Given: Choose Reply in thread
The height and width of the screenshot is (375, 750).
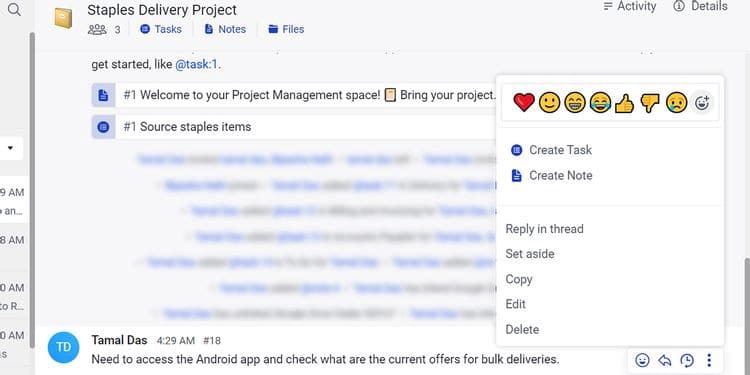Looking at the screenshot, I should tap(544, 229).
